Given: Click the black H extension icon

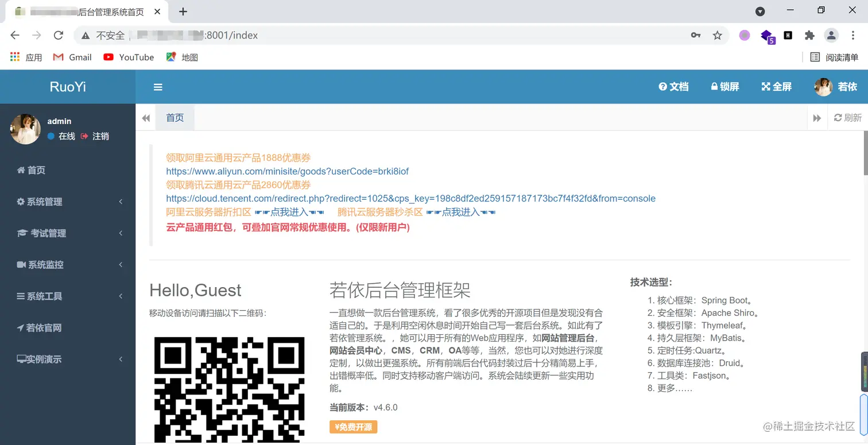Looking at the screenshot, I should 788,35.
